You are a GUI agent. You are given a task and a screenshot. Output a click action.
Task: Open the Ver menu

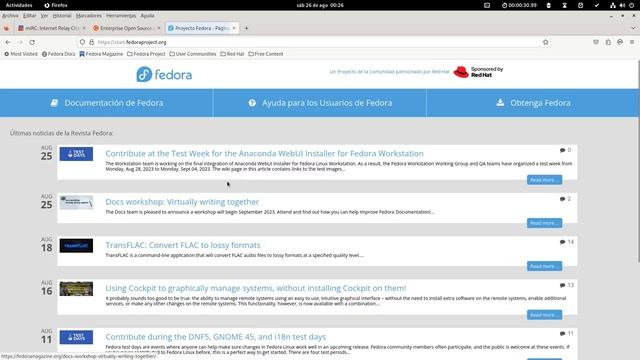point(44,16)
